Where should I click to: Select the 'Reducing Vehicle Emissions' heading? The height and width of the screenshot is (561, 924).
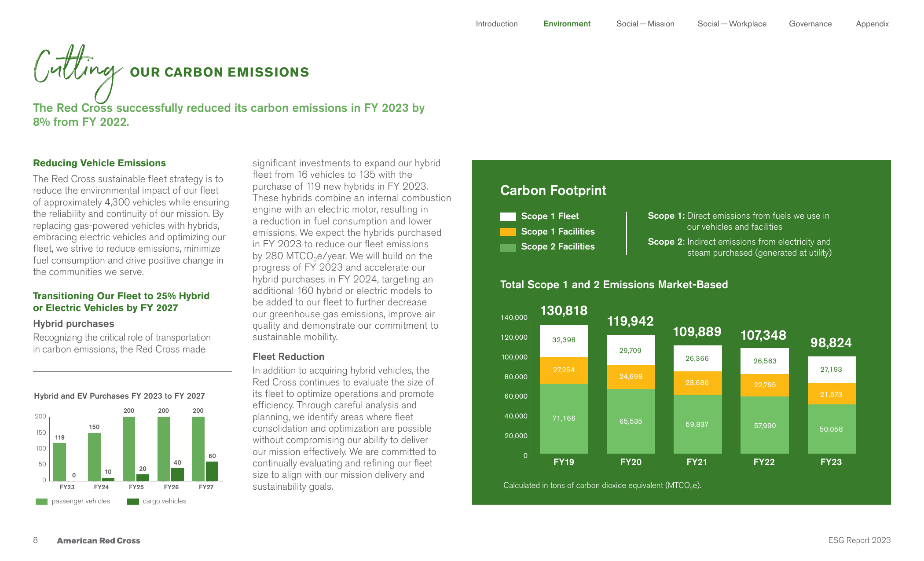click(x=99, y=163)
